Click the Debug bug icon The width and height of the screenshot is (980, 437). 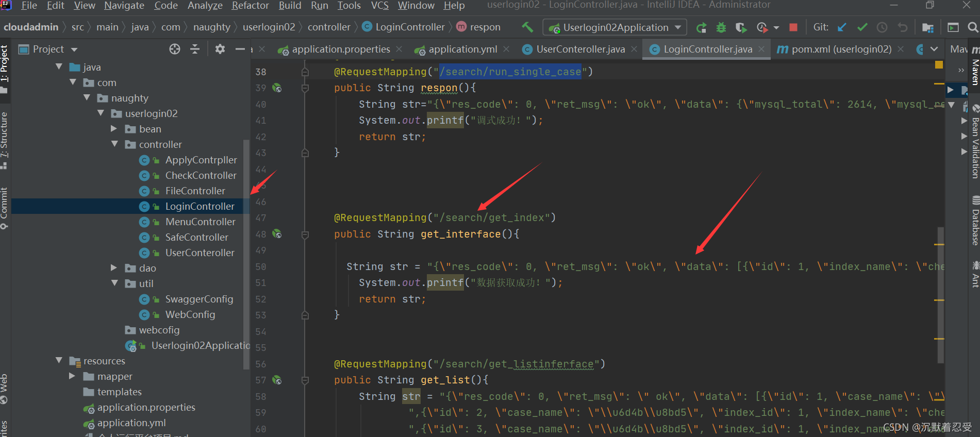721,27
